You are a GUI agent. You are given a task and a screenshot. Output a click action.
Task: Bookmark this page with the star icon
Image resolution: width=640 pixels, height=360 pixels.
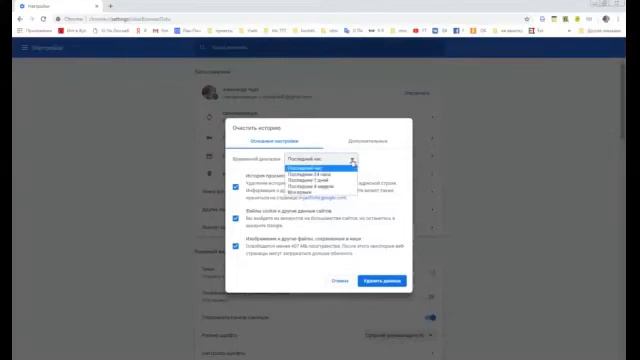click(527, 19)
